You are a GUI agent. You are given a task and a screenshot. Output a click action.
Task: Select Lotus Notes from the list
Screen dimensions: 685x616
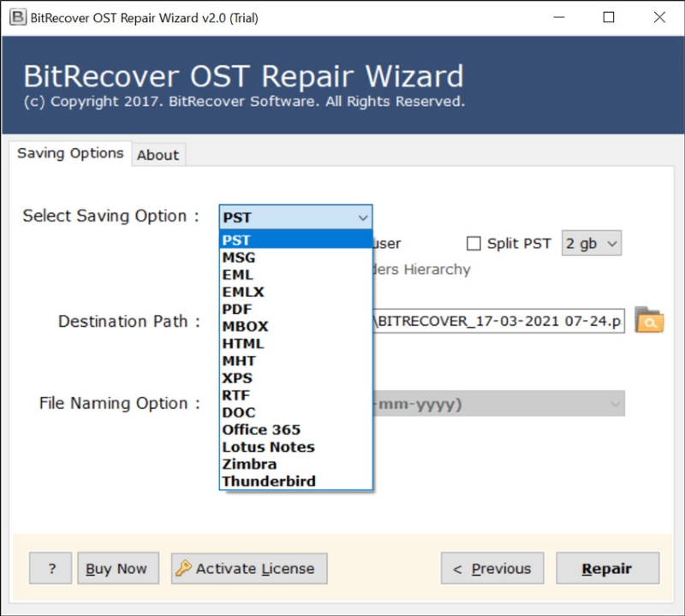(268, 447)
